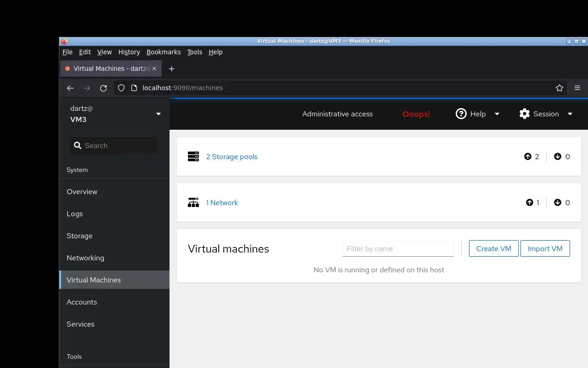This screenshot has height=368, width=588.
Task: Expand the Help dropdown arrow
Action: [497, 114]
